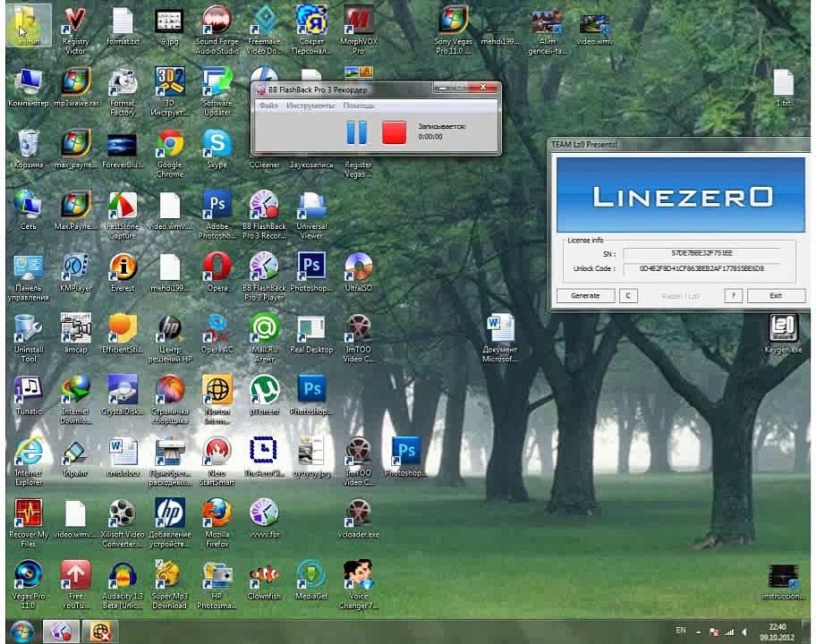This screenshot has width=816, height=644.
Task: Click the Unlock Code field
Action: pyautogui.click(x=701, y=268)
